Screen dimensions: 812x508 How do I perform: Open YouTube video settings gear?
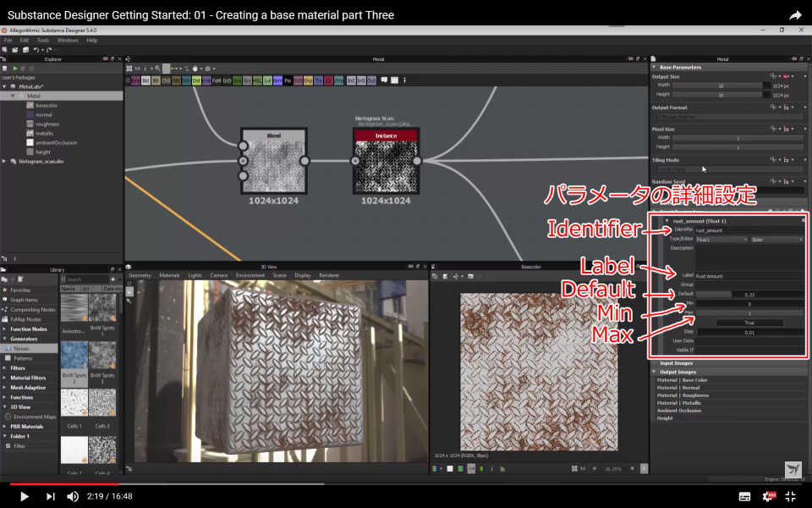click(769, 496)
